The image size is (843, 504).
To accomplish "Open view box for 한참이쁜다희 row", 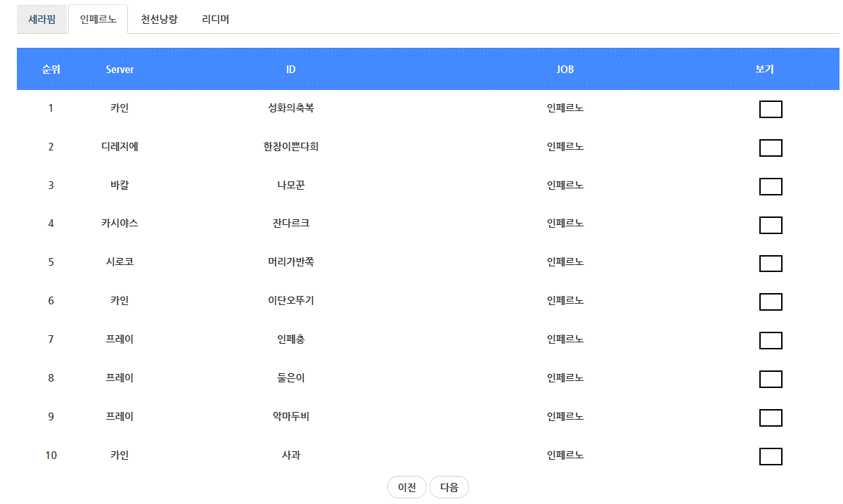I will [x=771, y=148].
